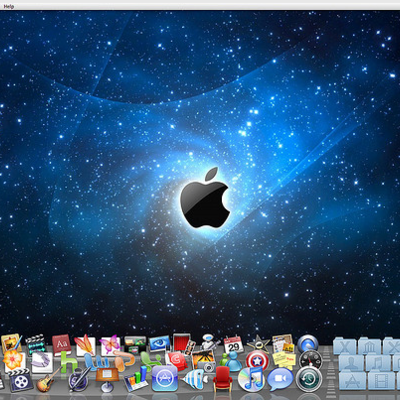400x400 pixels.
Task: Open the iCal calendar showing 29
Action: pyautogui.click(x=233, y=345)
